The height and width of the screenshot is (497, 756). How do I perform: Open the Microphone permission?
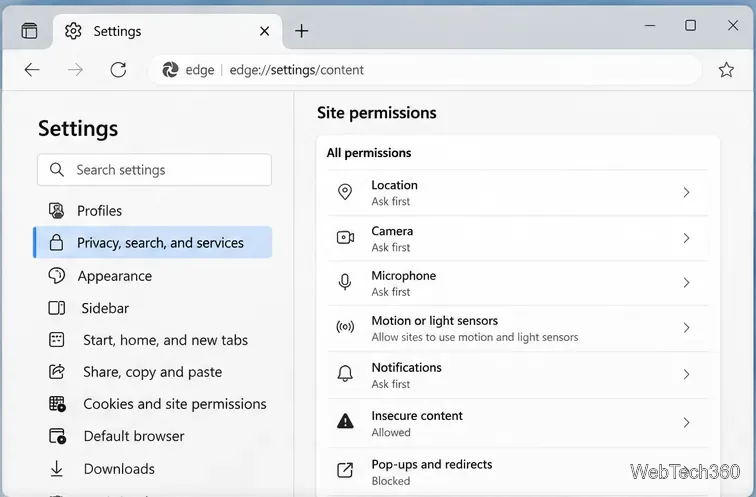[517, 283]
